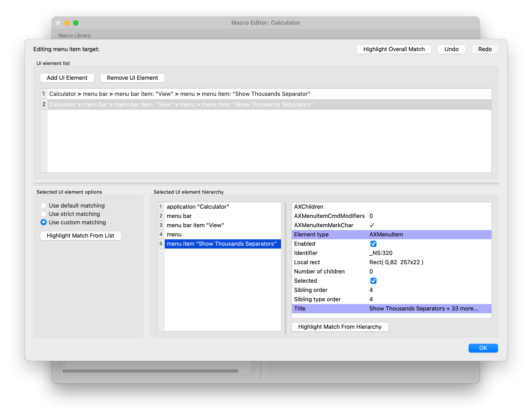Select Use default matching radio button
Screen dimensions: 532x416
click(x=44, y=205)
